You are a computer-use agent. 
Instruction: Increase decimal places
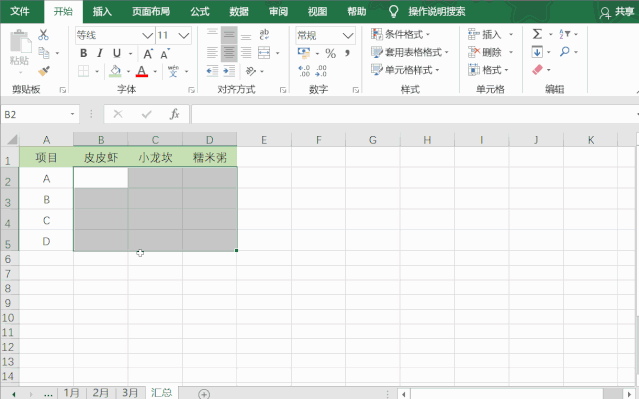click(304, 71)
